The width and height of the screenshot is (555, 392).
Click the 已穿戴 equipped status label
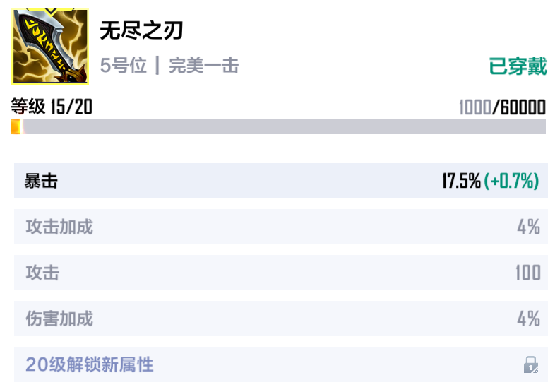(x=518, y=66)
